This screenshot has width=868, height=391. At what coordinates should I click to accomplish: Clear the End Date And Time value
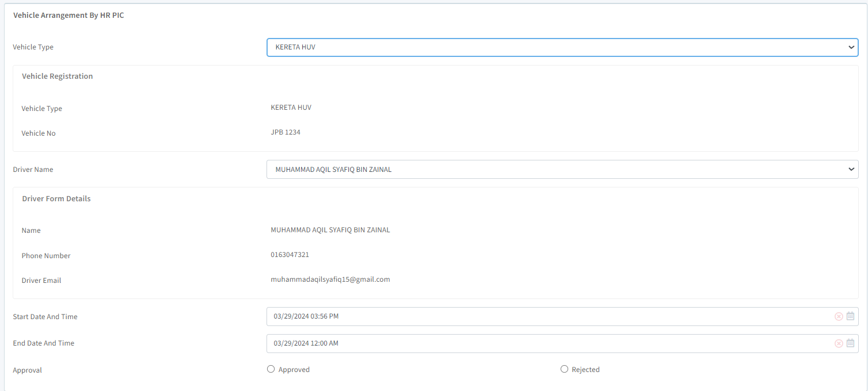pos(839,343)
